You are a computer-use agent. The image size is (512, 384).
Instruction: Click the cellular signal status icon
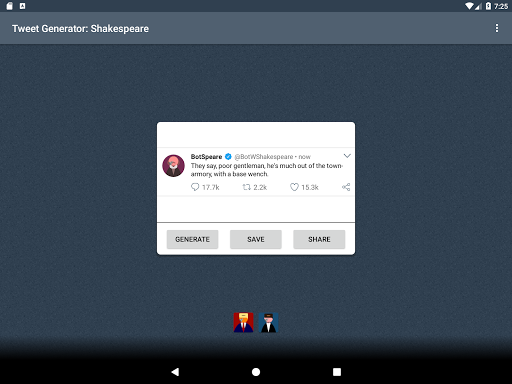[x=478, y=6]
